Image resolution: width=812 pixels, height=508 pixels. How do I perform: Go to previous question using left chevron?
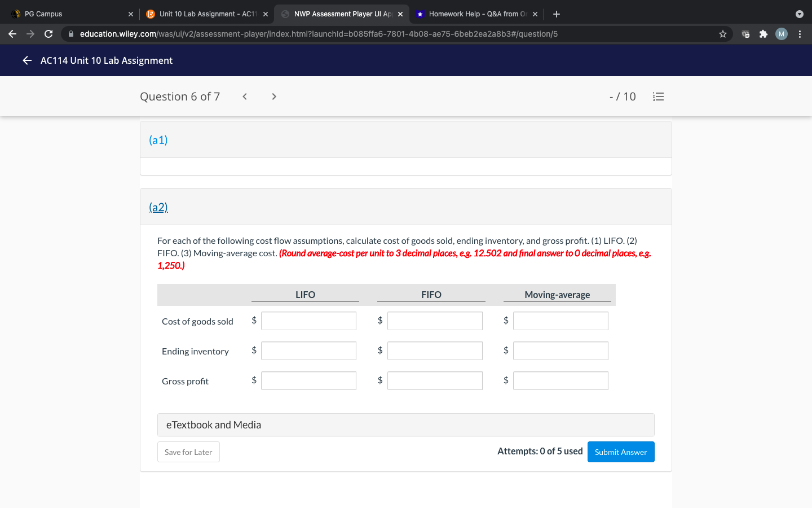244,96
